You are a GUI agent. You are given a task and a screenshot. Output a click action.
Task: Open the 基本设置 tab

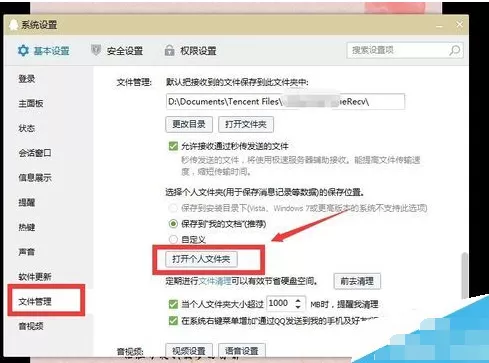click(x=44, y=51)
